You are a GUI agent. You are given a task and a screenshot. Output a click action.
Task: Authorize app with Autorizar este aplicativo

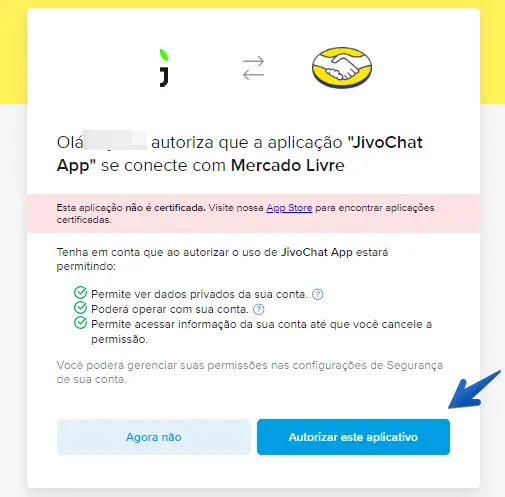[x=353, y=437]
